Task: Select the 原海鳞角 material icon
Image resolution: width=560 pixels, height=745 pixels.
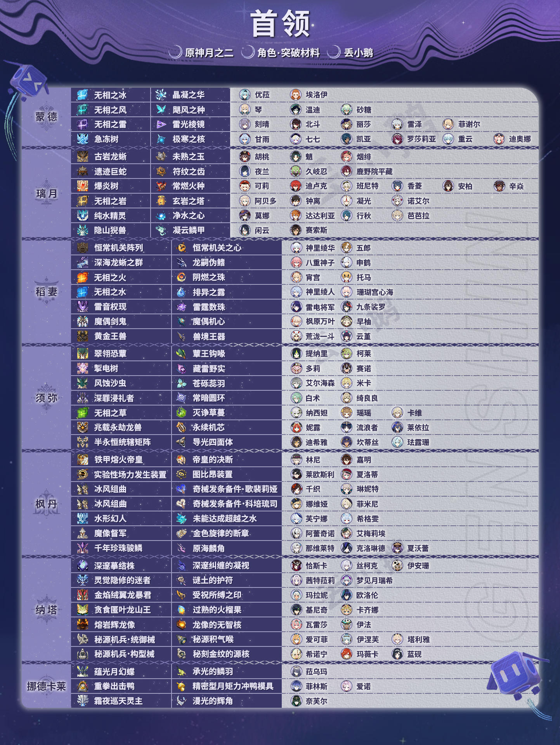Action: coord(181,548)
